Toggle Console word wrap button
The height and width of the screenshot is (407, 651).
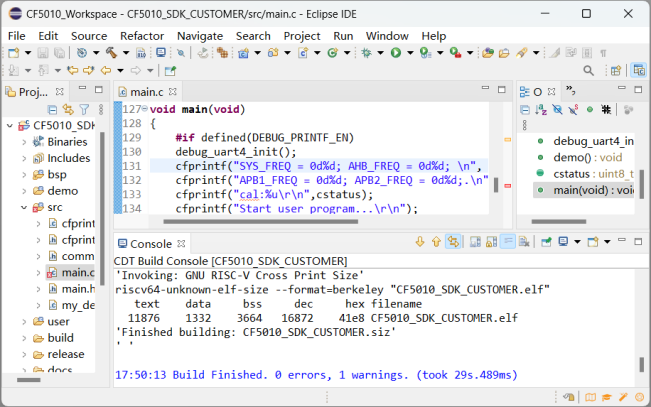coord(508,242)
